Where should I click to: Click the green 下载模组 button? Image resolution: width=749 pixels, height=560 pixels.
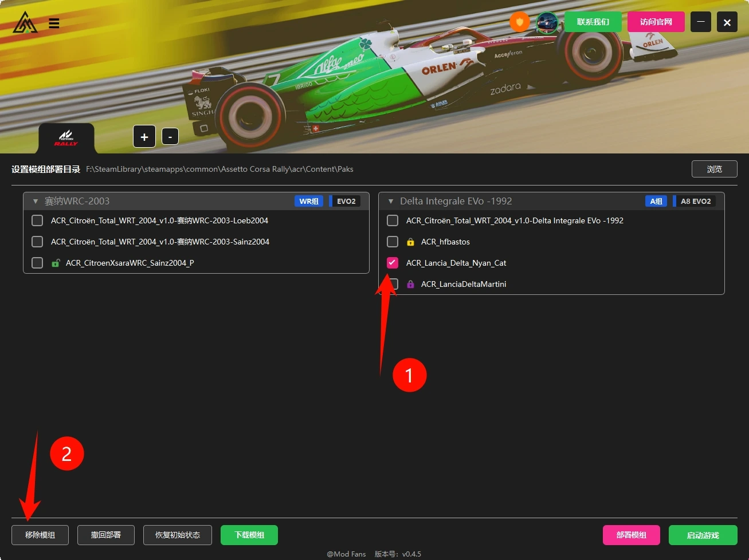(249, 535)
